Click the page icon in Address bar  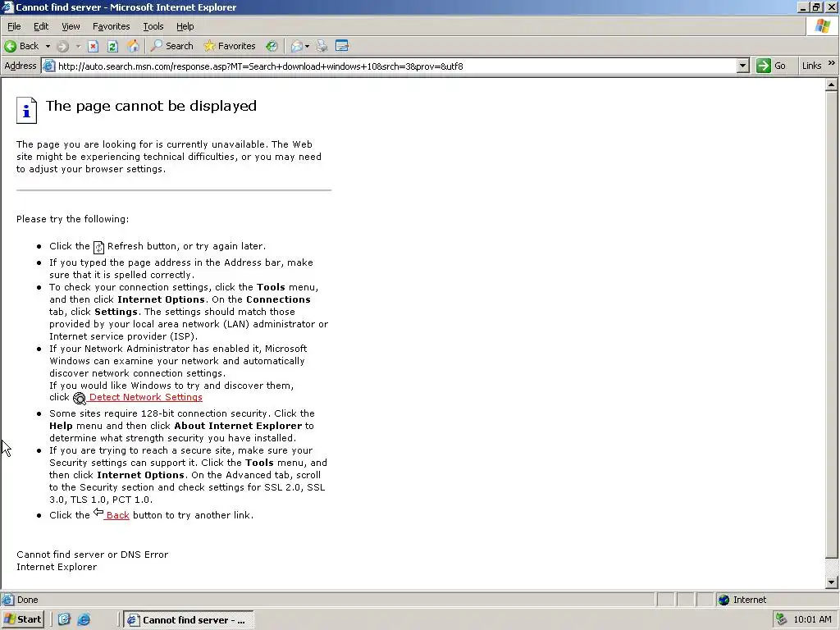[48, 66]
